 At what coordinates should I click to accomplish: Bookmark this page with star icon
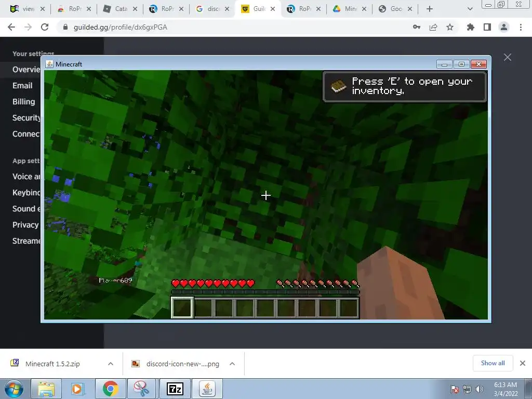(450, 27)
